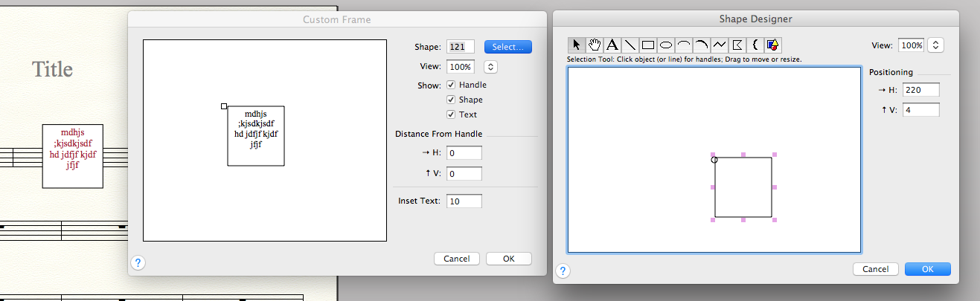Toggle the Show Shape checkbox
The height and width of the screenshot is (301, 980).
[451, 100]
